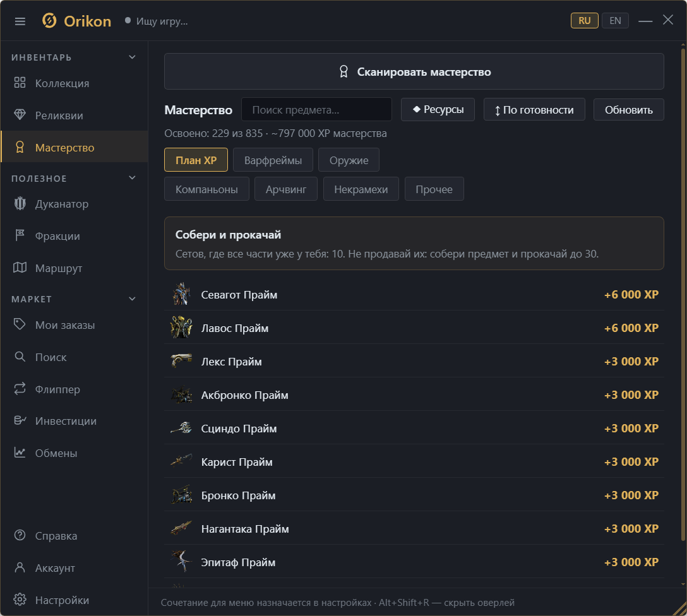The image size is (687, 616).
Task: Collapse the ИНВЕНТАРЬ sidebar section
Action: [133, 57]
